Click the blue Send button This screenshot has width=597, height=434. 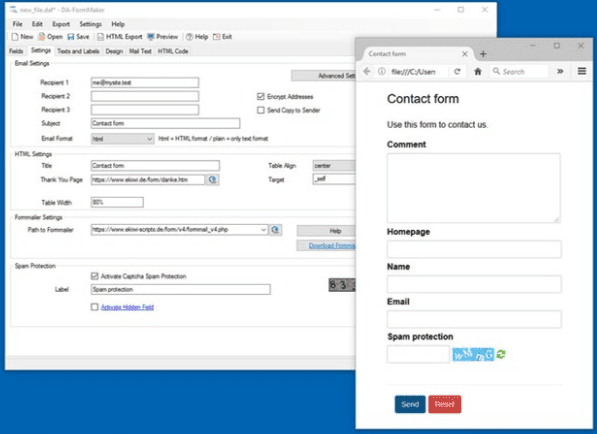point(410,404)
